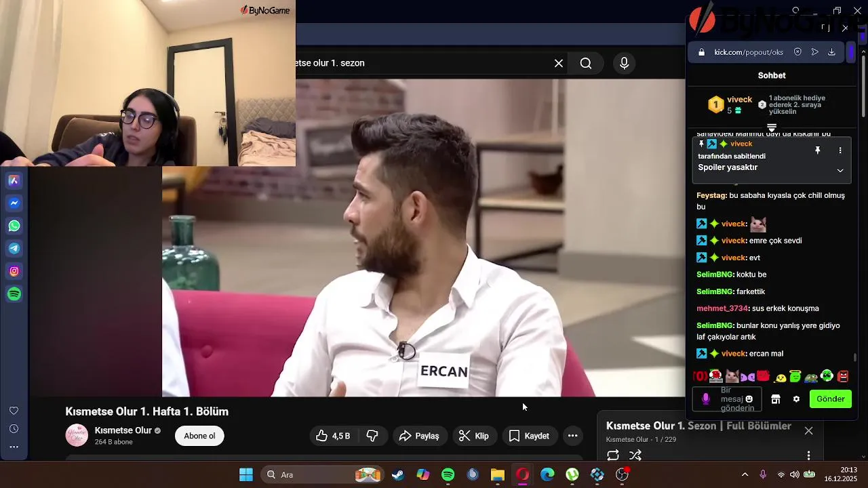The image size is (868, 488).
Task: Click viveck in the leaderboard
Action: click(740, 100)
